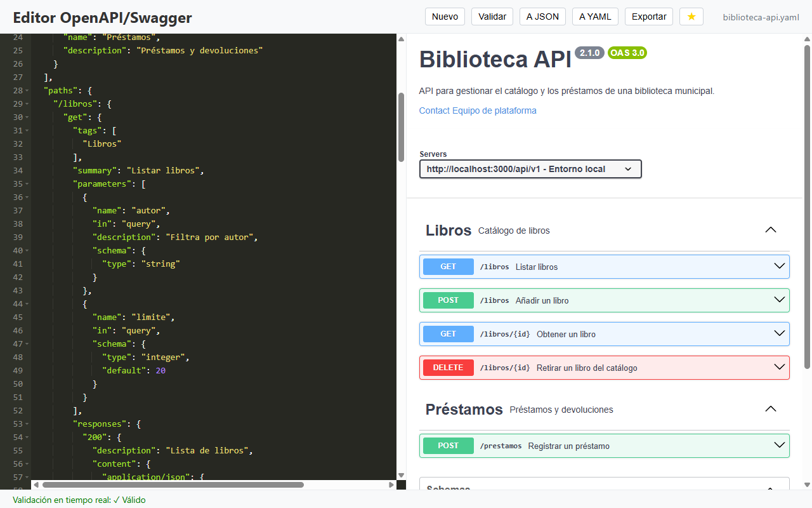Click the code editor's vertical scrollbar thumb
Screen dimensions: 812x508
401,128
